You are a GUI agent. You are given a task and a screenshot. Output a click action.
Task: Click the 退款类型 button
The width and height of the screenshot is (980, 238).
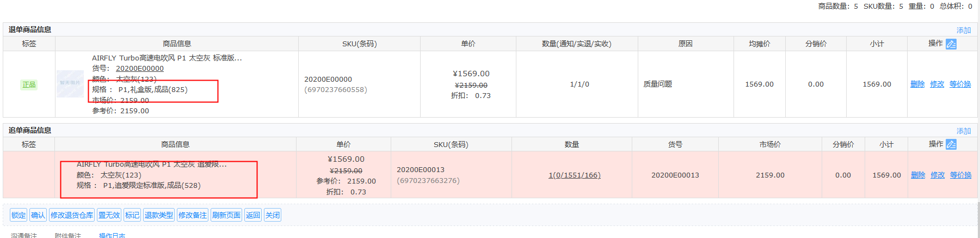pos(158,215)
